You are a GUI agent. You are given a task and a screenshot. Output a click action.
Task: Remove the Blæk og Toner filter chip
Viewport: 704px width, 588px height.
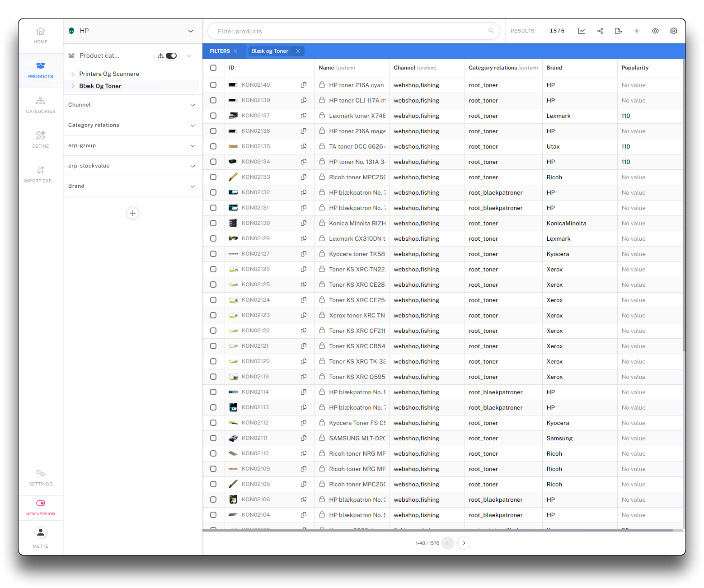pyautogui.click(x=298, y=51)
